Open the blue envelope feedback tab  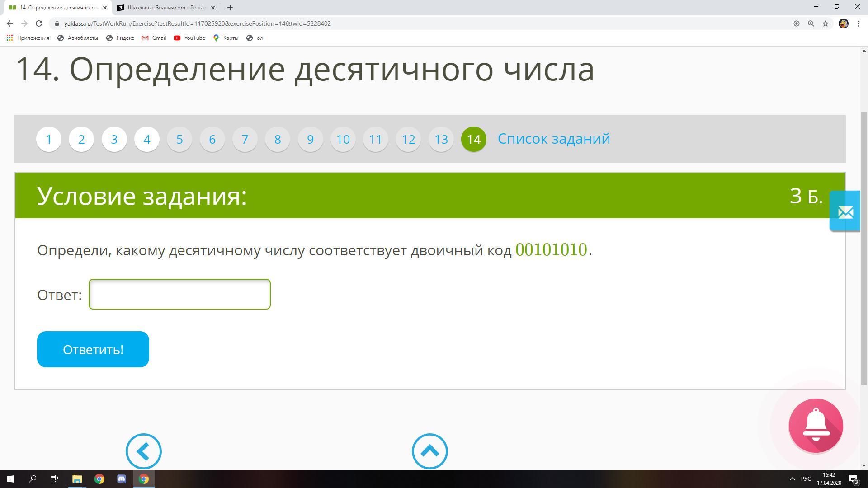845,211
